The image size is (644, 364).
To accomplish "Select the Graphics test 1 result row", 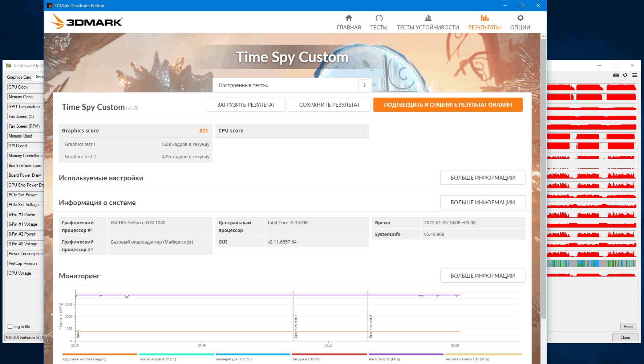I will [135, 144].
